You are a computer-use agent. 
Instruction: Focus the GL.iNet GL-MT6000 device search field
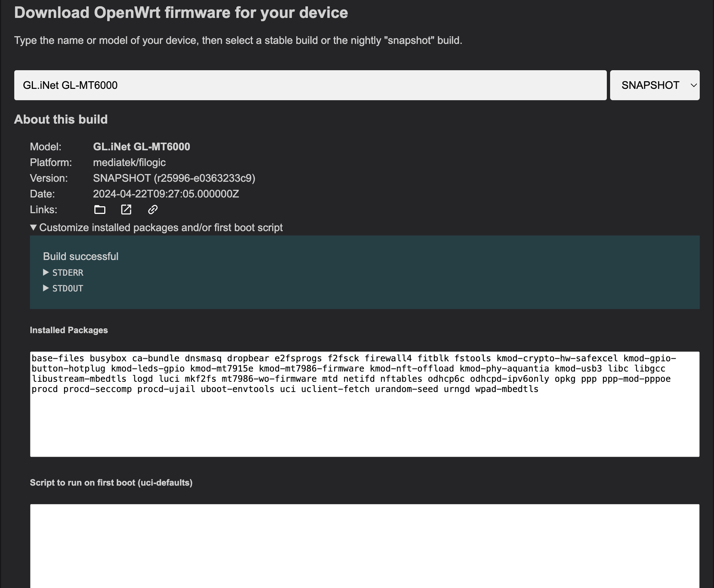(x=310, y=85)
